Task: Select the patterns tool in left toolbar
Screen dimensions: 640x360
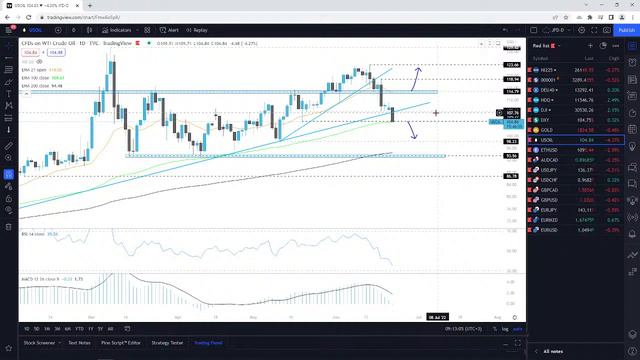Action: coord(9,106)
